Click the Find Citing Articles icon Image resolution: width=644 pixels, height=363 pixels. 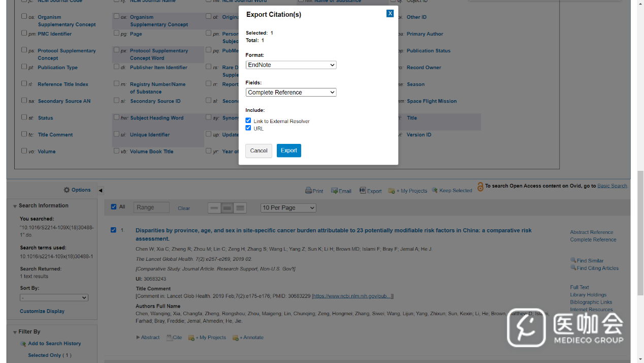coord(573,268)
